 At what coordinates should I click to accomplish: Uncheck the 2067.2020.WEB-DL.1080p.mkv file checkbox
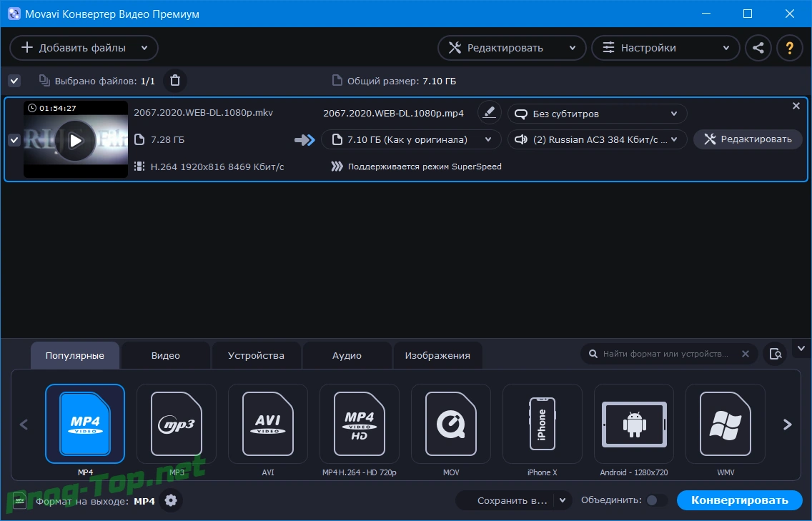[14, 140]
